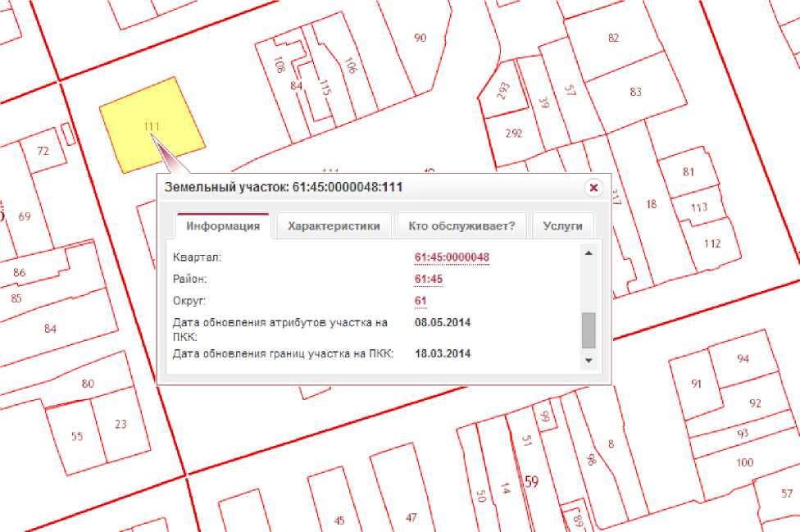Select parcel 91 on the map

tap(697, 384)
